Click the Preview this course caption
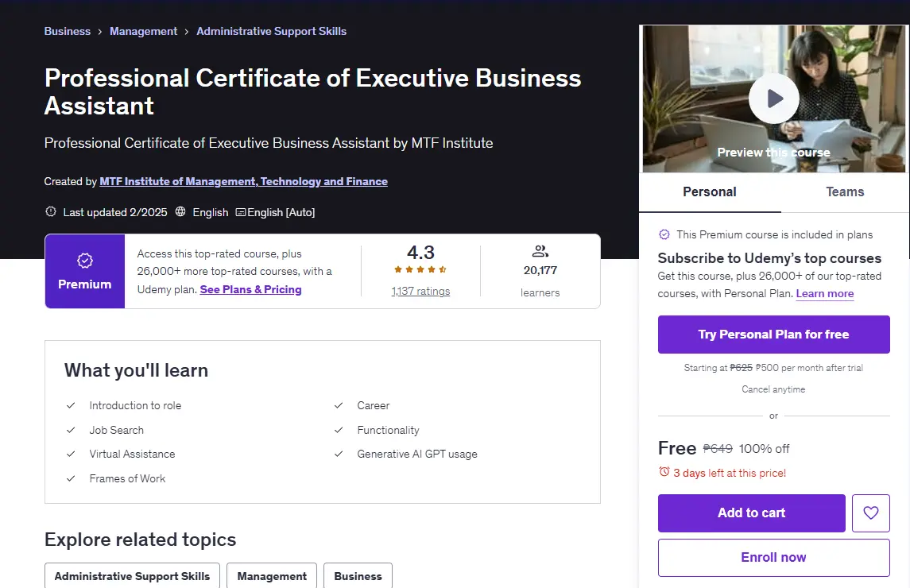The image size is (910, 588). [x=773, y=153]
